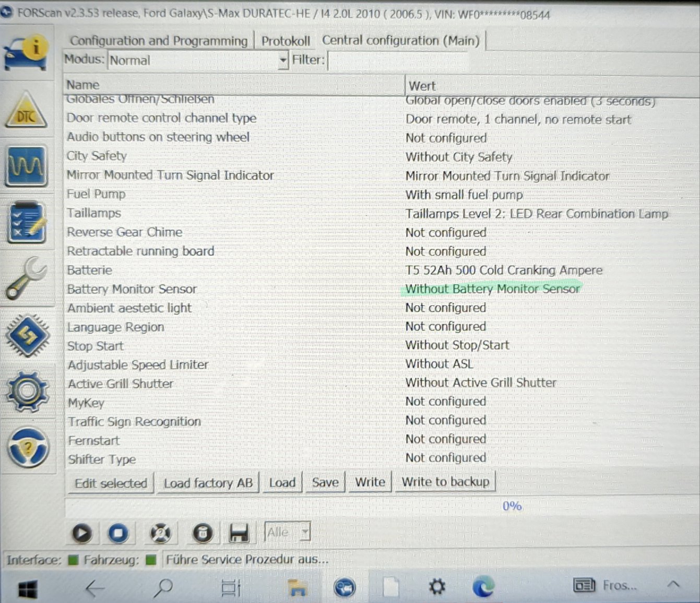
Task: Click the floppy disk save icon
Action: tap(239, 533)
